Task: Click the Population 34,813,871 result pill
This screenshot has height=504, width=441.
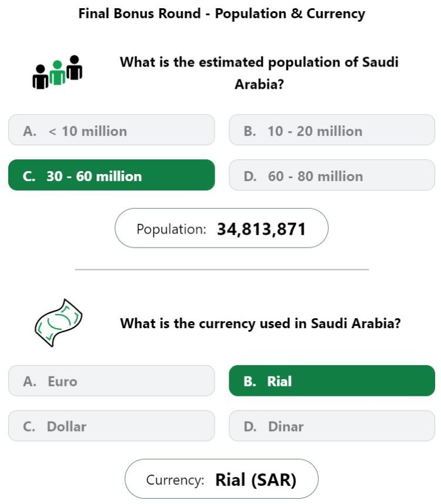Action: pyautogui.click(x=222, y=228)
